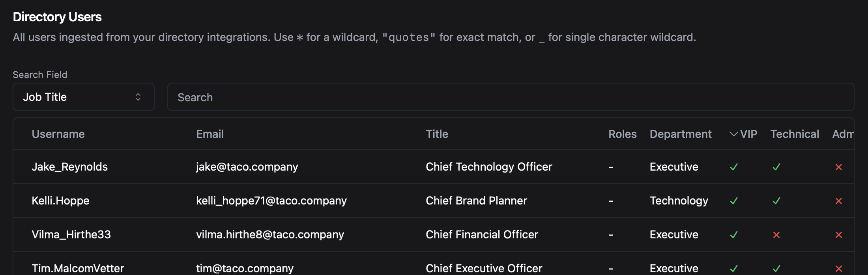The image size is (868, 275).
Task: Click the stepper chevrons in the Job Title selector
Action: pos(138,97)
